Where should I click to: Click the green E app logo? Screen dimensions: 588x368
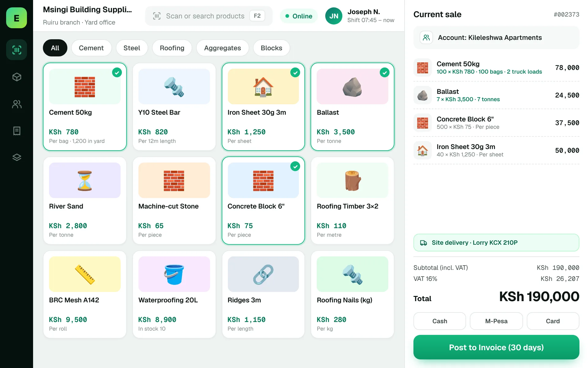coord(17,18)
